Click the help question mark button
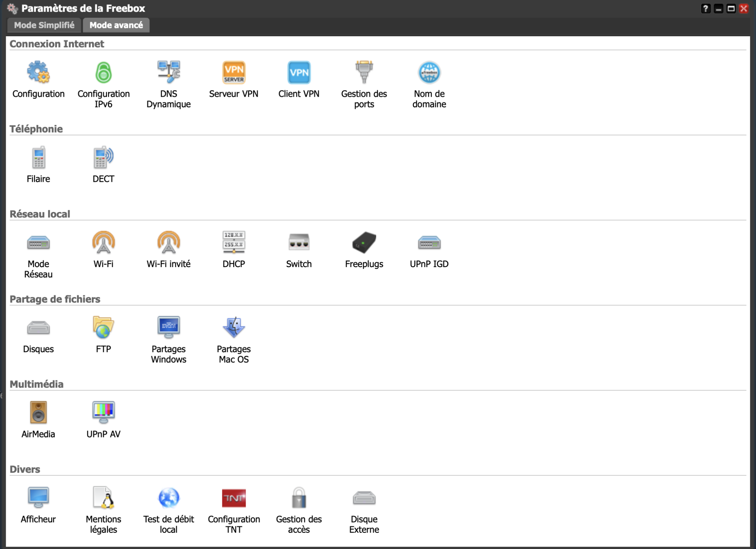The height and width of the screenshot is (549, 756). (x=706, y=8)
